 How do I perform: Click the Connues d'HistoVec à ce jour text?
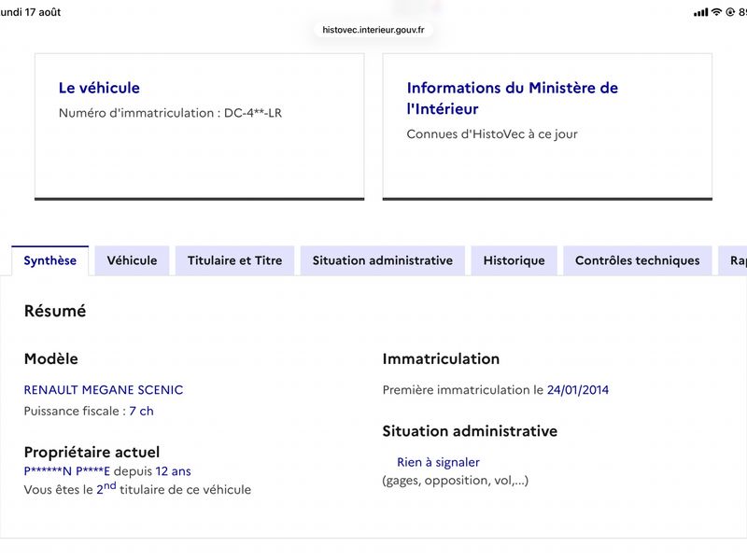tap(492, 133)
